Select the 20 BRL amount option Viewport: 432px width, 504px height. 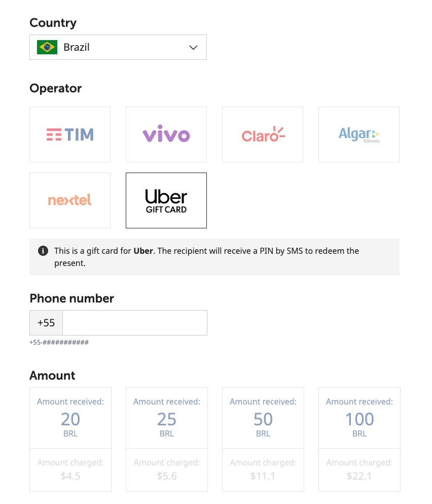click(70, 418)
